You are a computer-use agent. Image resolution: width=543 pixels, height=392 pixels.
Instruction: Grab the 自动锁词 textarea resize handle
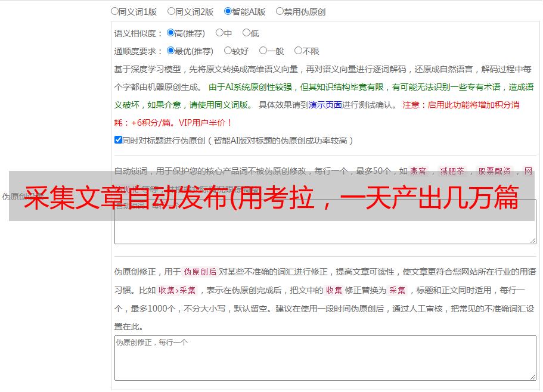pos(533,241)
